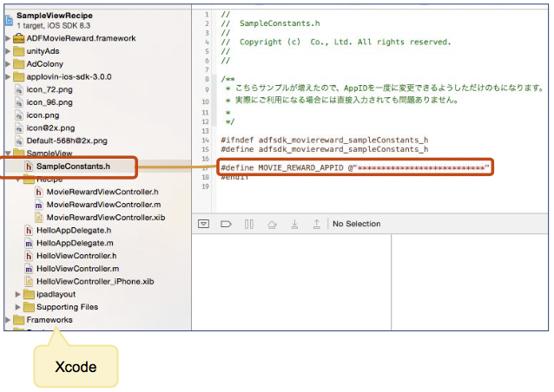The width and height of the screenshot is (554, 392).
Task: Click the step into debug icon
Action: [x=294, y=224]
